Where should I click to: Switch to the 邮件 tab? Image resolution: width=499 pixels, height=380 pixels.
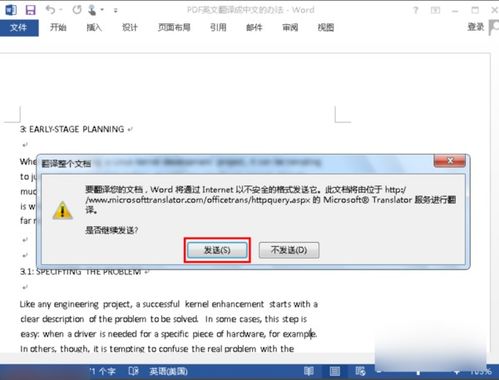(254, 27)
